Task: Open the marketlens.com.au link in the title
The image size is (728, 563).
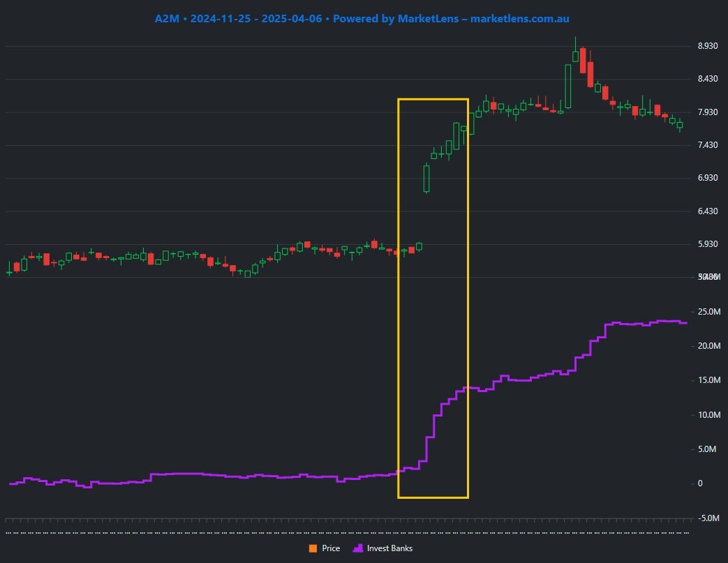Action: pos(520,19)
